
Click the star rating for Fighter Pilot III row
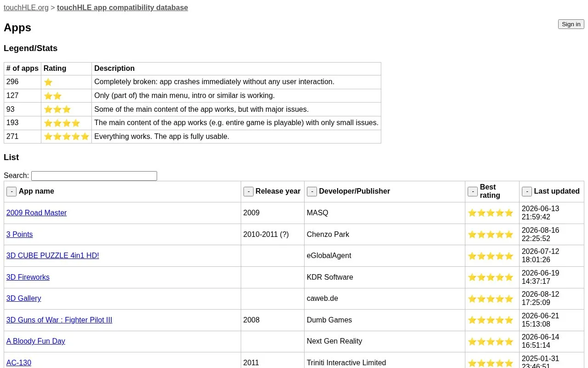(491, 320)
